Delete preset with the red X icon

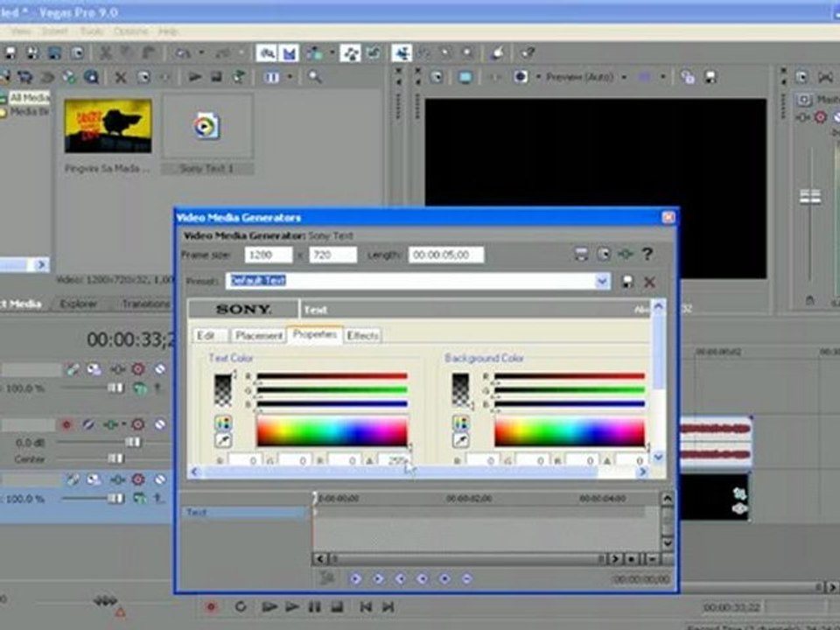point(649,281)
